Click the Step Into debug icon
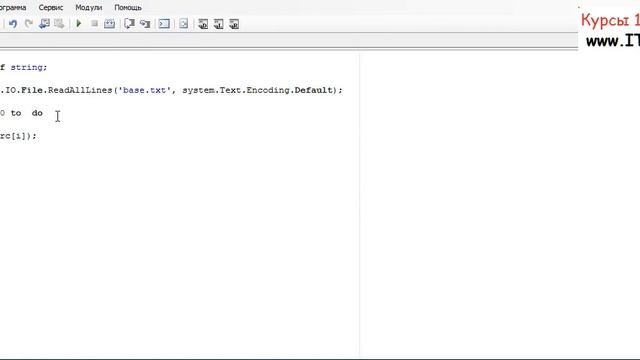The height and width of the screenshot is (360, 640). pos(145,24)
